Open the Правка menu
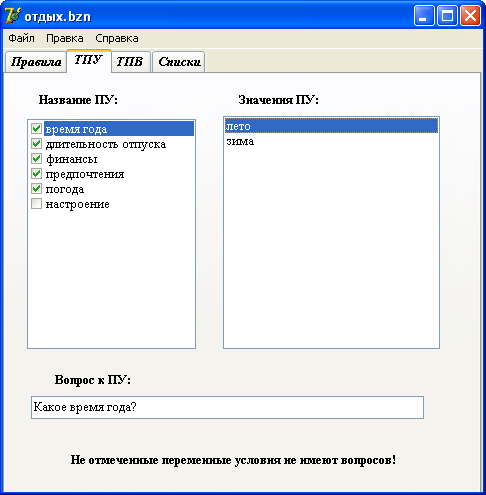This screenshot has height=495, width=486. pyautogui.click(x=65, y=38)
